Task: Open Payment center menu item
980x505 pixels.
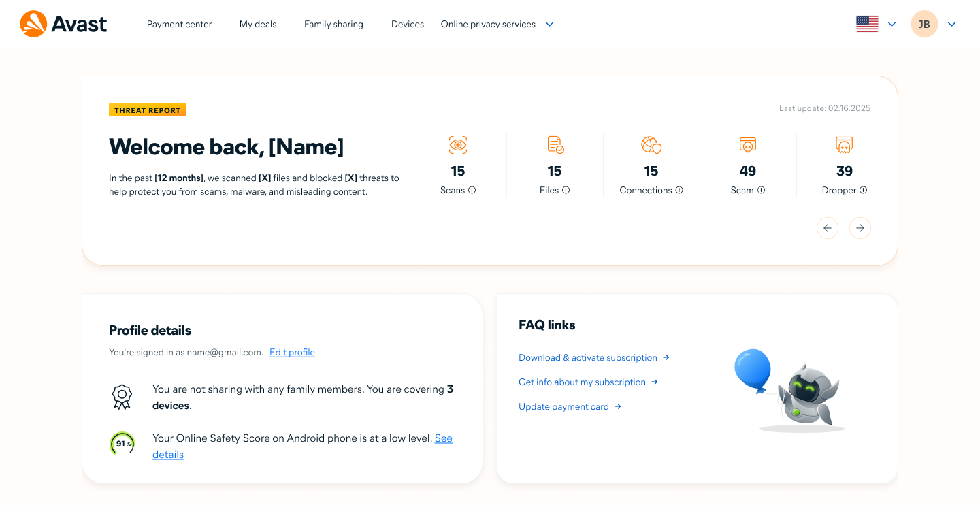Action: point(180,24)
